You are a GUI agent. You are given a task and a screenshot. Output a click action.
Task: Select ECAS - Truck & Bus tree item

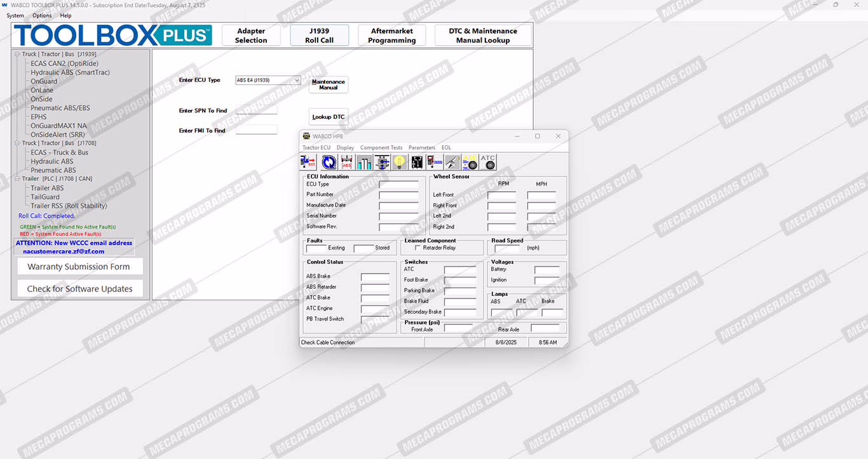pos(59,152)
